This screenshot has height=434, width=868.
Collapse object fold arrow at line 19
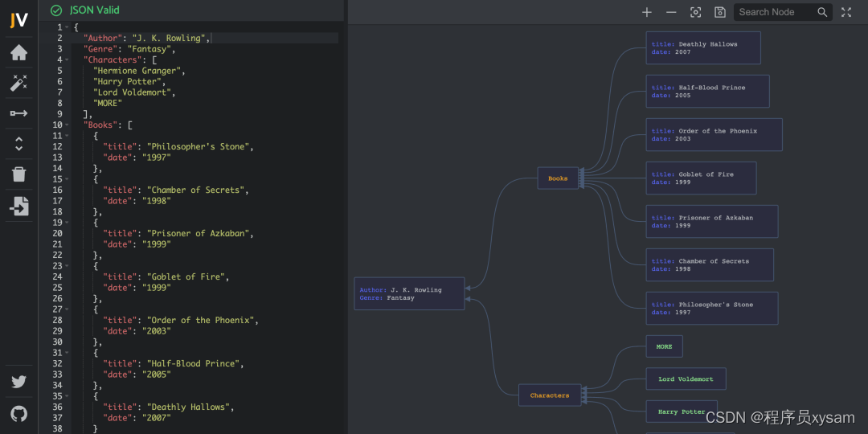click(67, 223)
